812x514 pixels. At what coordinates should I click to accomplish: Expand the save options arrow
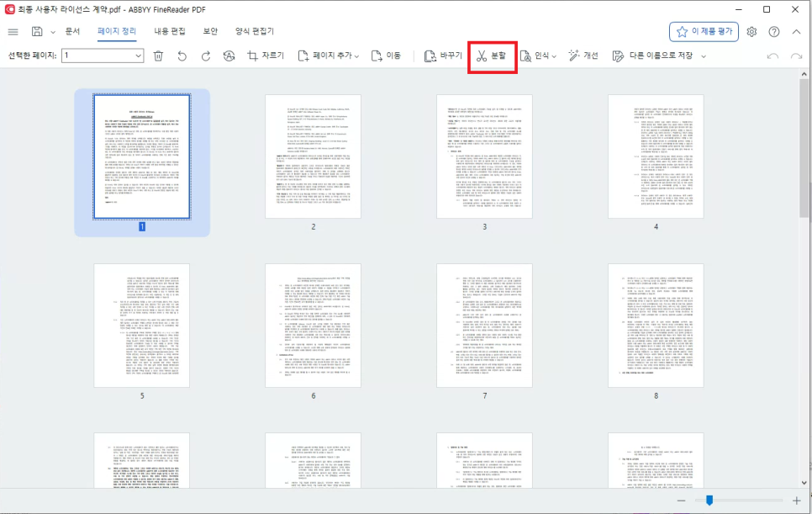(53, 32)
